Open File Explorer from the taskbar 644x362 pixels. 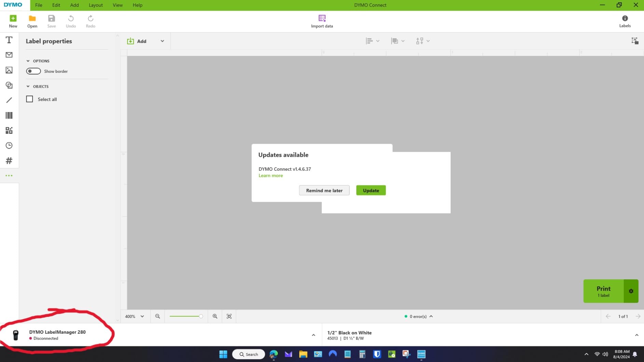[x=303, y=354]
